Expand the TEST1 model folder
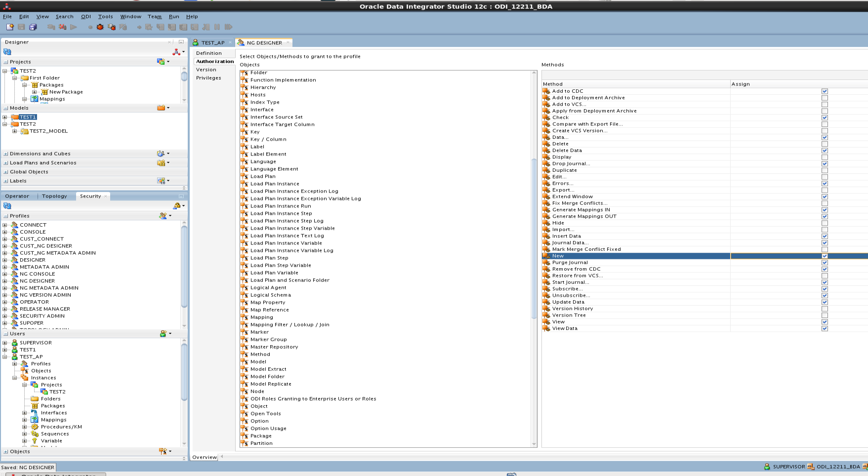Viewport: 868px width, 476px height. click(5, 117)
